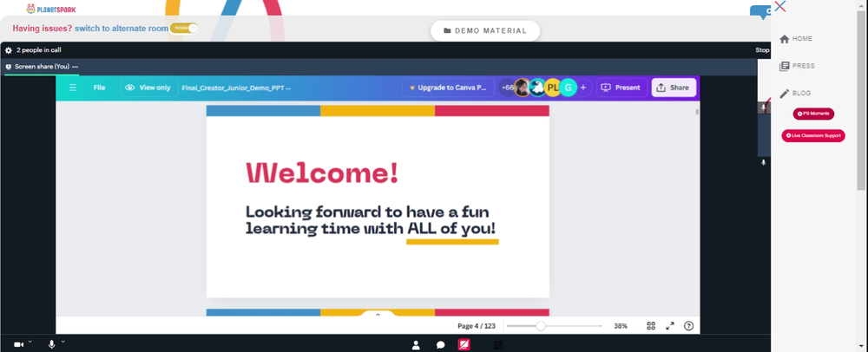Open the participants (person) icon
The width and height of the screenshot is (868, 352).
(416, 345)
